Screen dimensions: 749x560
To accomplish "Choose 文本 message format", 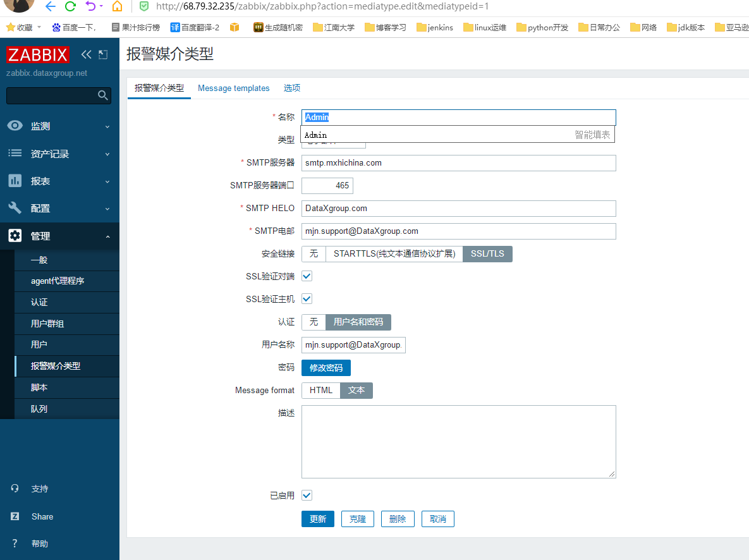I will [356, 391].
